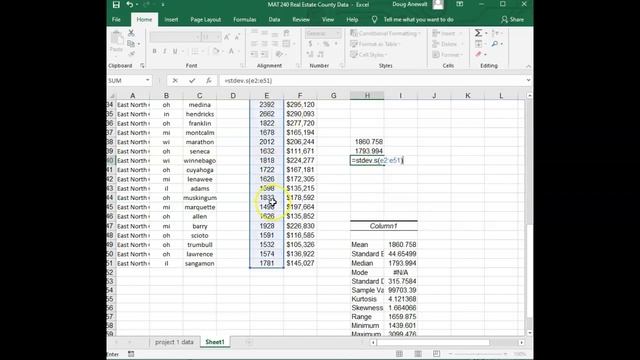Image resolution: width=640 pixels, height=360 pixels.
Task: Open the Formulas tab
Action: point(244,20)
